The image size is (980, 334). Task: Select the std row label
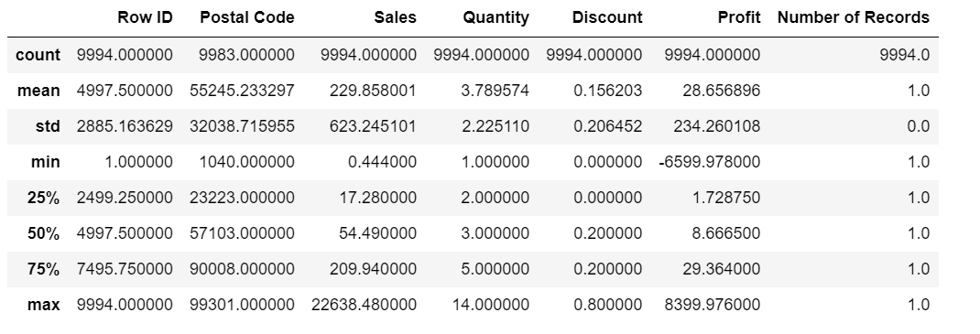tap(49, 126)
